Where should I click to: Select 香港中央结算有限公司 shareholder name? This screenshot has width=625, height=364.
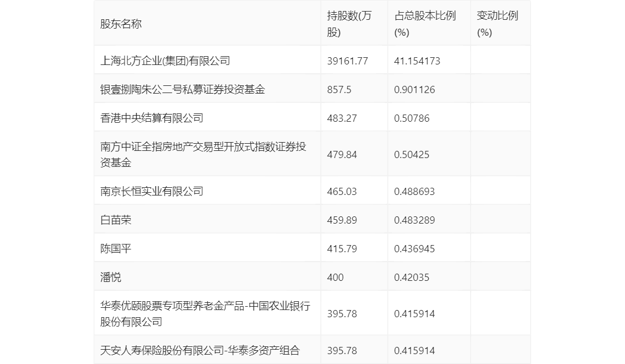[152, 118]
